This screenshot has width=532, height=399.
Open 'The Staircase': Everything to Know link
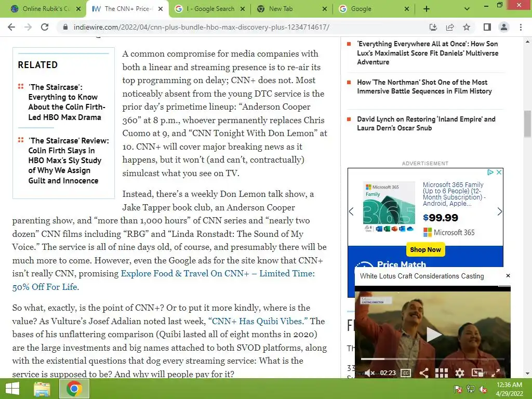click(x=66, y=102)
